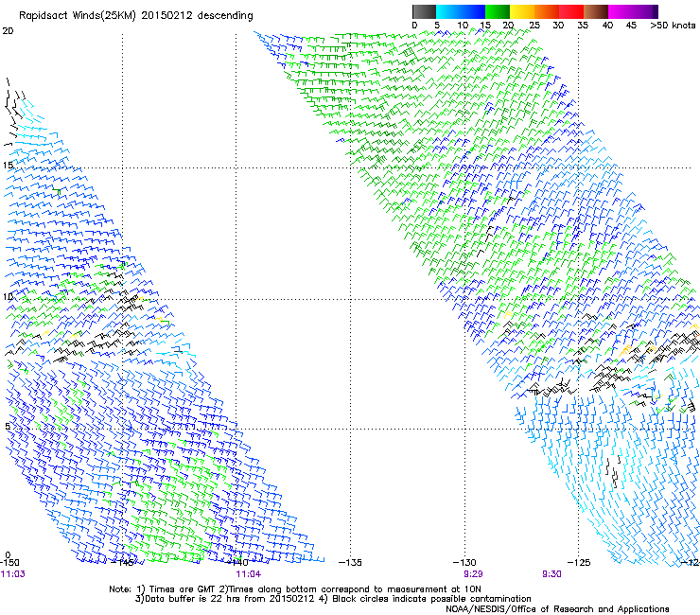Click the '25' legend tick label

click(x=534, y=25)
